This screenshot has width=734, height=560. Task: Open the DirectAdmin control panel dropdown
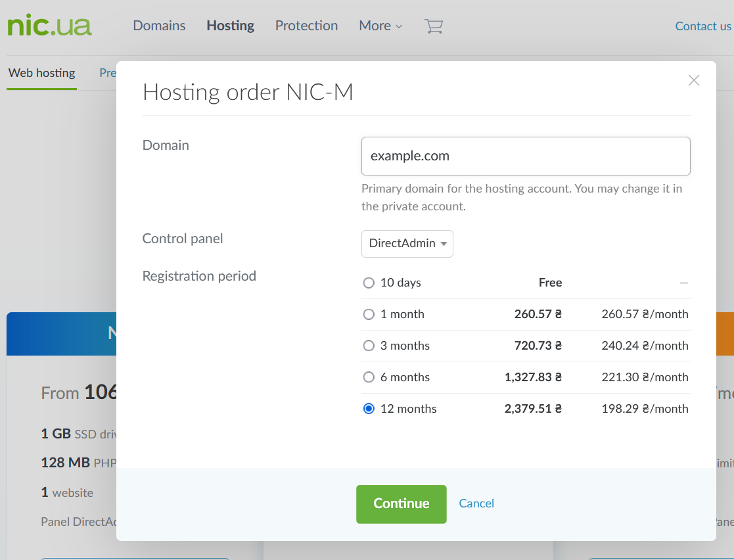[x=407, y=243]
